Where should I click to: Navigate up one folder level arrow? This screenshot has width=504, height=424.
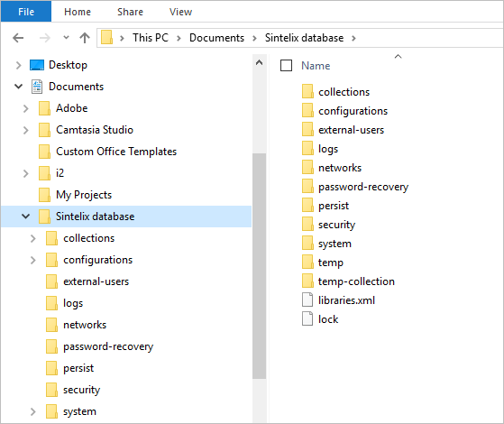pyautogui.click(x=85, y=38)
